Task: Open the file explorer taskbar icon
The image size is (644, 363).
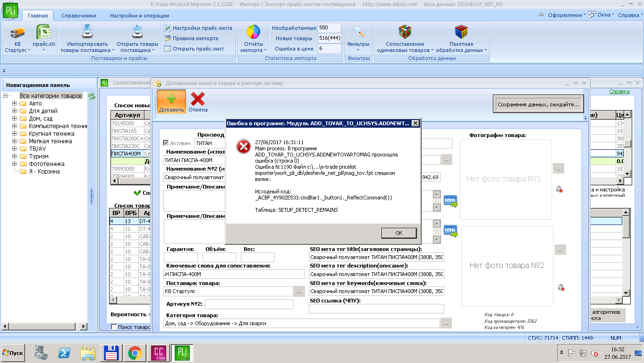Action: click(88, 353)
